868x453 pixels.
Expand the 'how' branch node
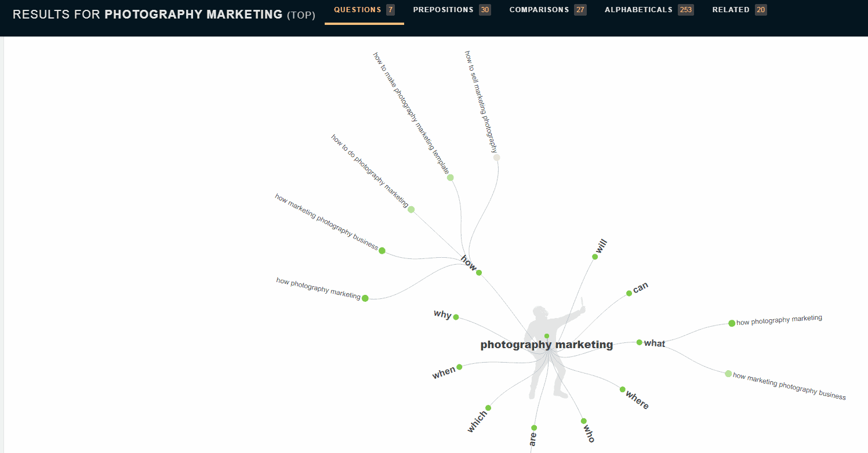pos(478,272)
